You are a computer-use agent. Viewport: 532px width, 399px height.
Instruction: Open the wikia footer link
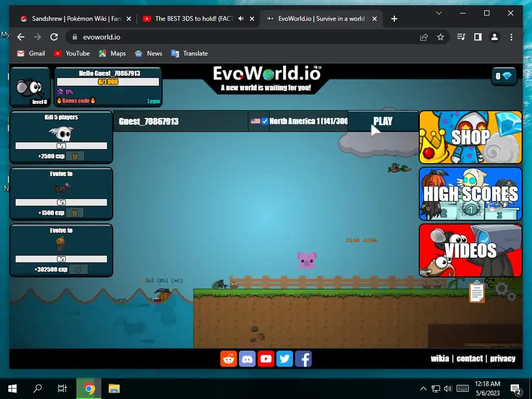point(440,358)
